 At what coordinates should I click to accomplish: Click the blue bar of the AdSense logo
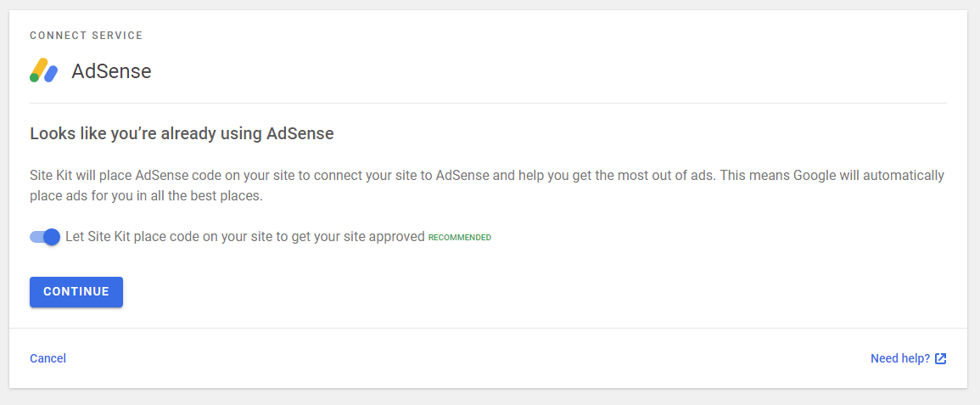[51, 75]
